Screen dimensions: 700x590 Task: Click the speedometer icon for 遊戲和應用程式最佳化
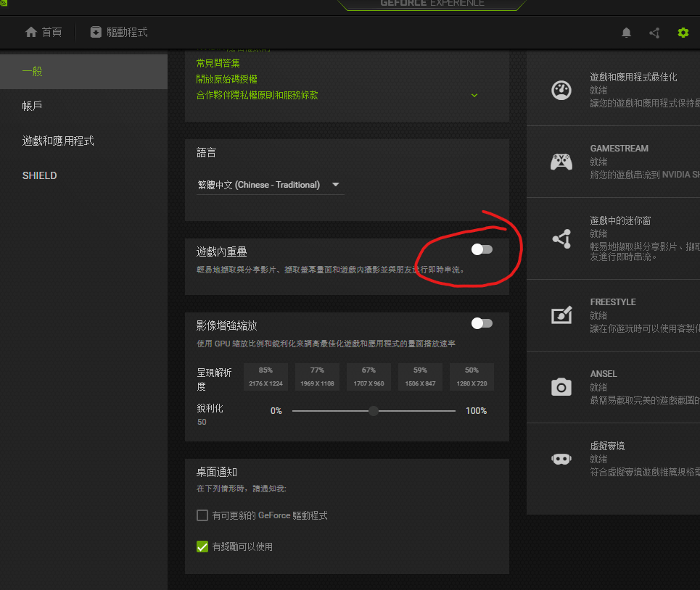(561, 91)
